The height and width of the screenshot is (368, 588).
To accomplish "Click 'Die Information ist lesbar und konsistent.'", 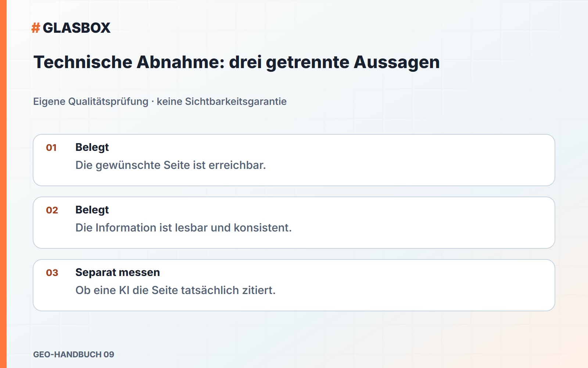I will point(183,228).
